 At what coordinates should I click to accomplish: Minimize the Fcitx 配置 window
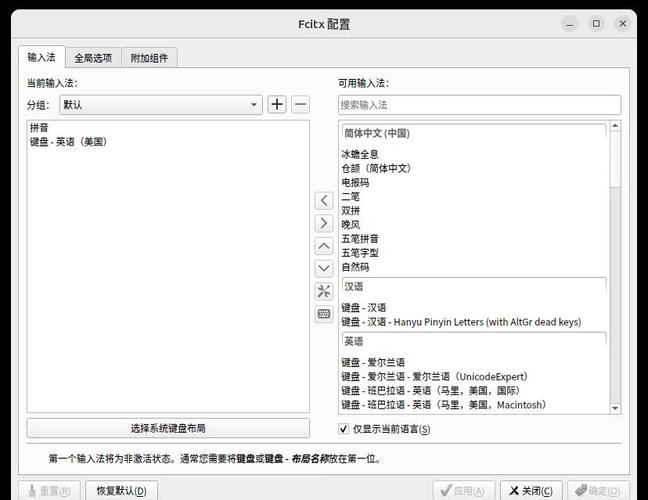(570, 24)
